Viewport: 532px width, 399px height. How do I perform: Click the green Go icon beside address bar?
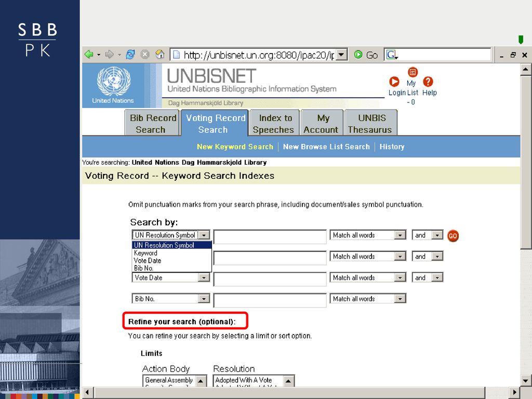358,55
